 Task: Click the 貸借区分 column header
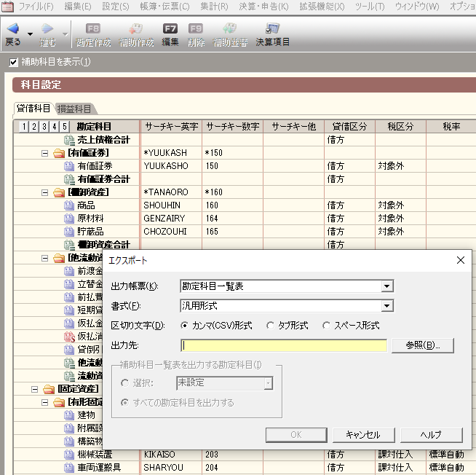pyautogui.click(x=349, y=127)
